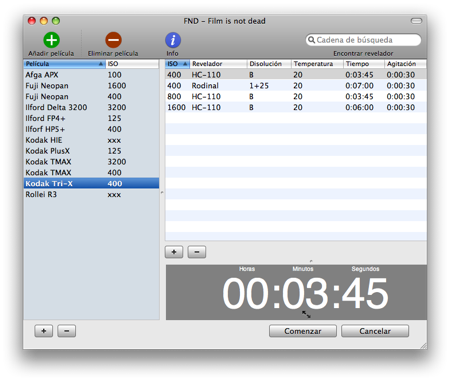
Task: Click the minus button below the film list
Action: (66, 331)
